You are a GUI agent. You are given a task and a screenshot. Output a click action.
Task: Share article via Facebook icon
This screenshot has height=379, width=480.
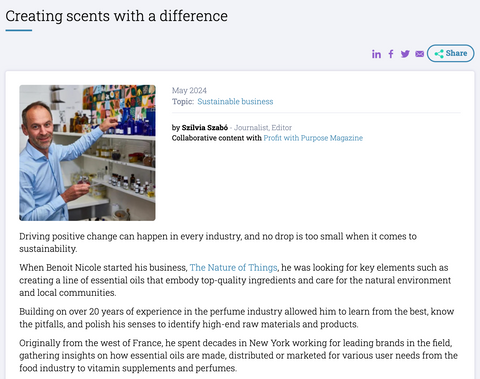[391, 54]
